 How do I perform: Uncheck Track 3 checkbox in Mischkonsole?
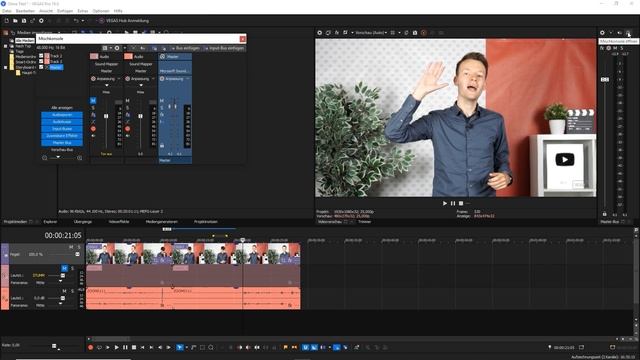pyautogui.click(x=41, y=62)
